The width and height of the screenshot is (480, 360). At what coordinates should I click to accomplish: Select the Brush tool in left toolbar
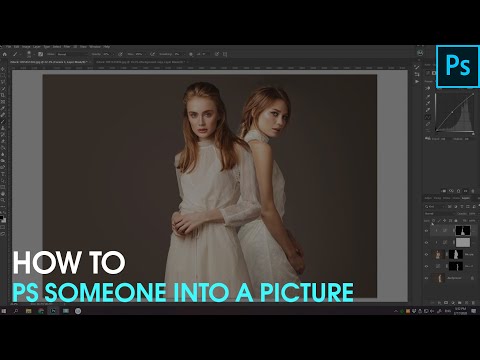point(3,121)
